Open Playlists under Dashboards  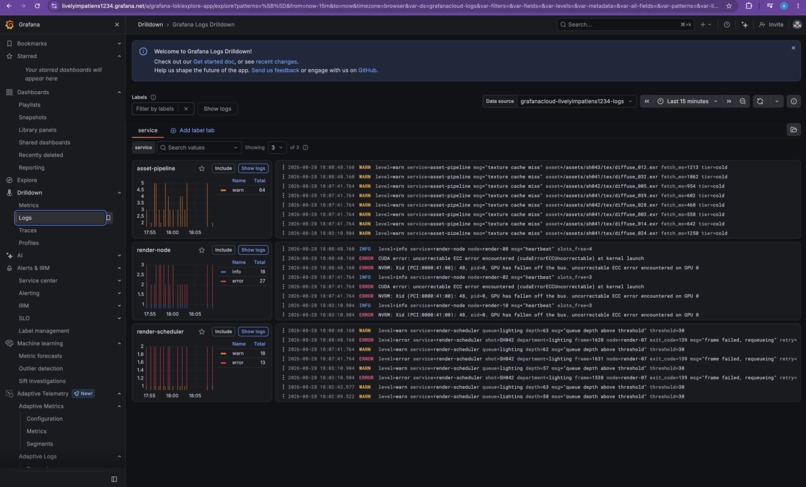coord(29,105)
